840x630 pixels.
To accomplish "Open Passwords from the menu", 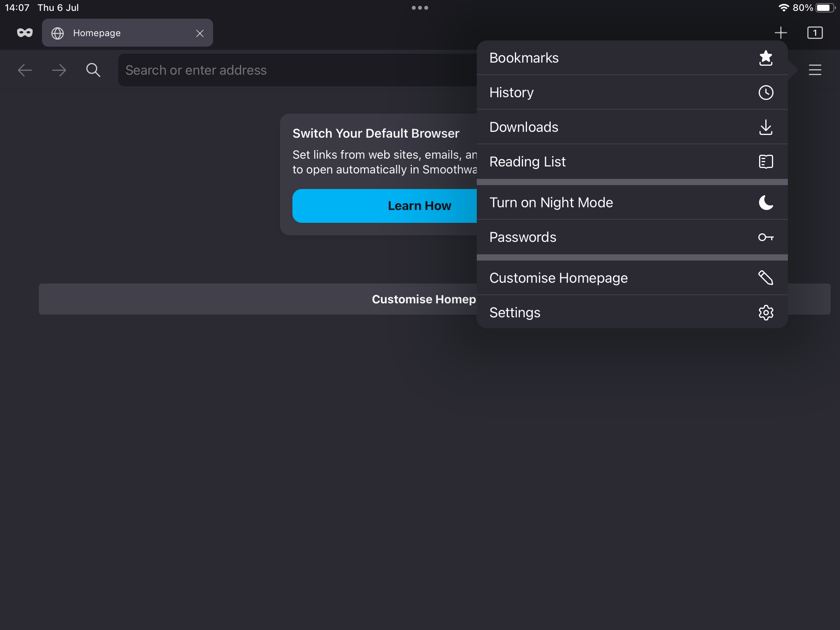I will coord(632,237).
